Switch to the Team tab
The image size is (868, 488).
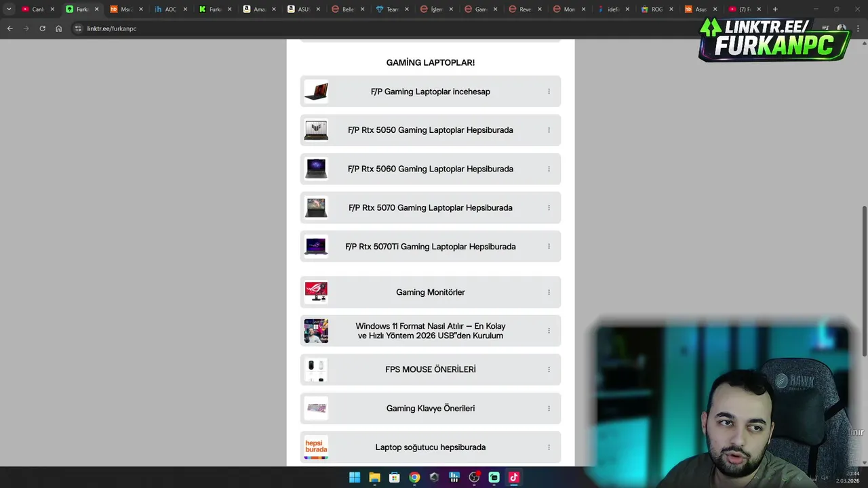pos(392,9)
